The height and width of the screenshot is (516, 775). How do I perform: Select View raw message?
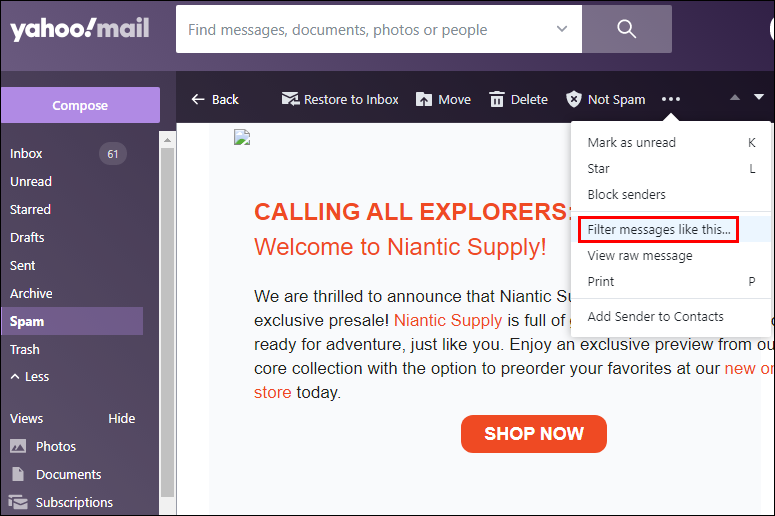(x=671, y=256)
